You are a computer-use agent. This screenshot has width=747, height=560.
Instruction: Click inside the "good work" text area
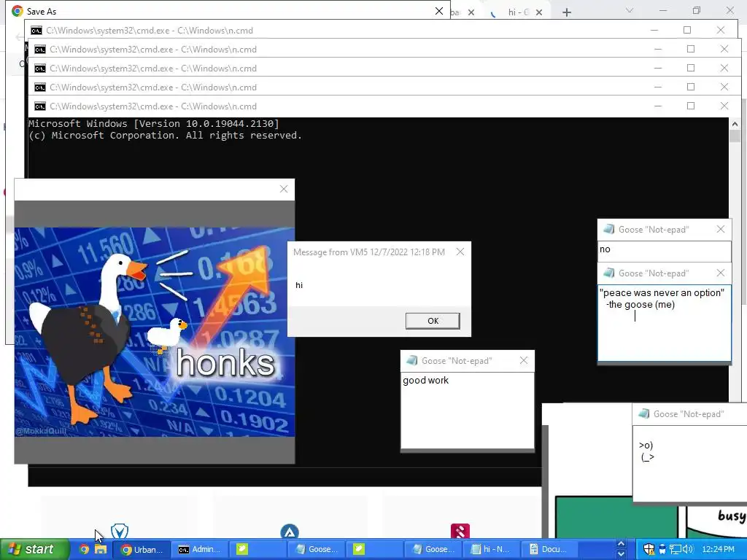(x=468, y=410)
